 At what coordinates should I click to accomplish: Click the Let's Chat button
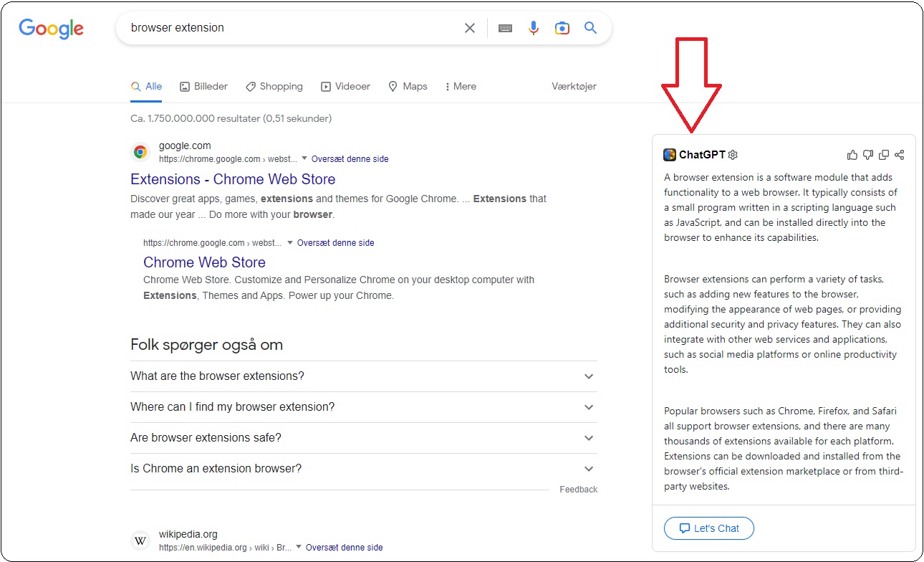coord(708,528)
